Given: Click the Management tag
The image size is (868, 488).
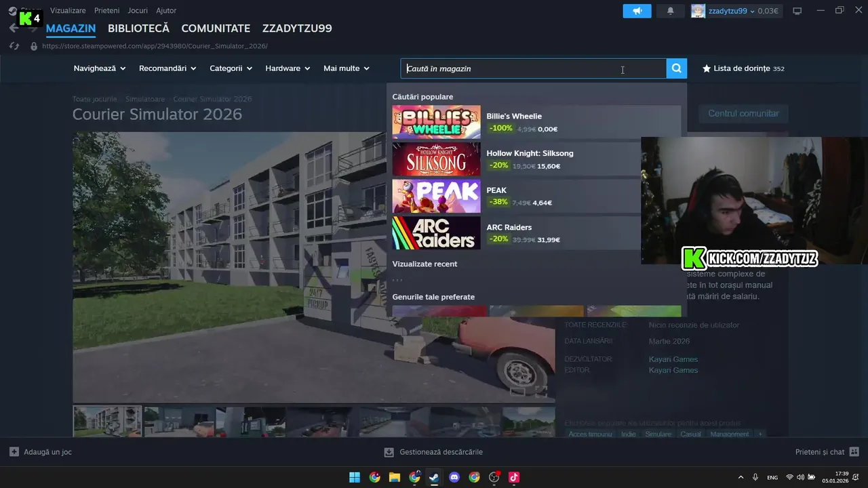Looking at the screenshot, I should point(730,434).
